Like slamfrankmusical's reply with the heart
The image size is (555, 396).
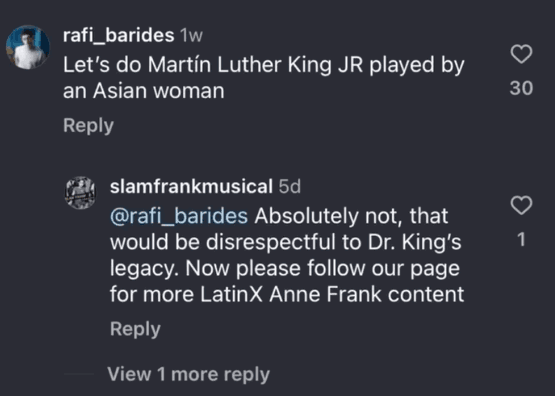521,205
